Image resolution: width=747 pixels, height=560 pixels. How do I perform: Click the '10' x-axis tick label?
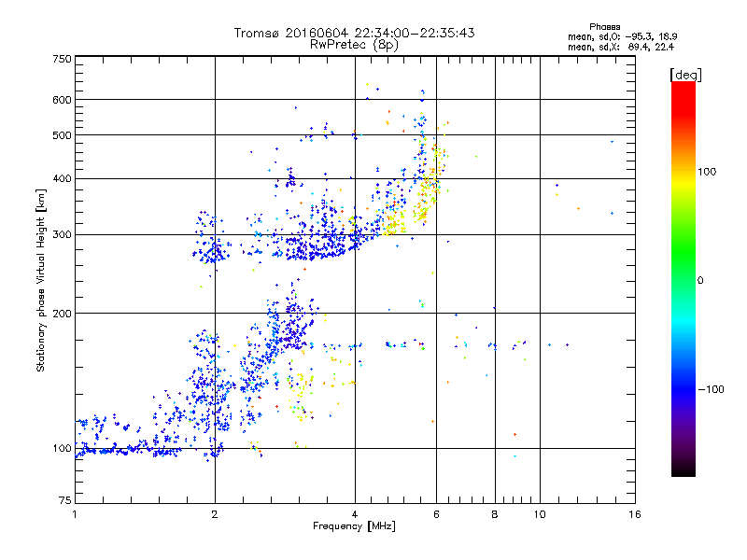540,514
